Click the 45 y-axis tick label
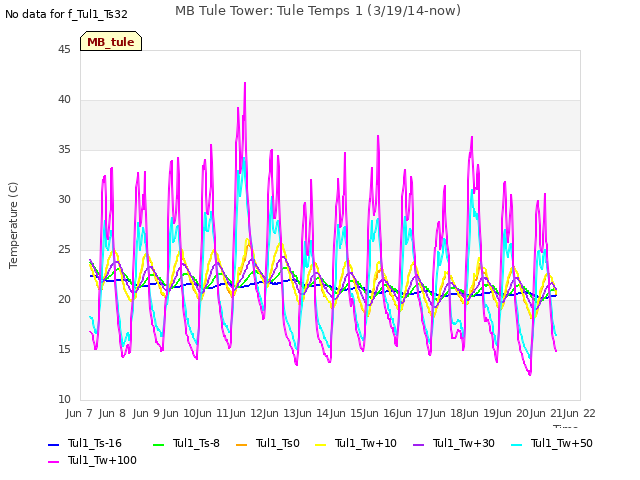The width and height of the screenshot is (640, 480). point(64,50)
